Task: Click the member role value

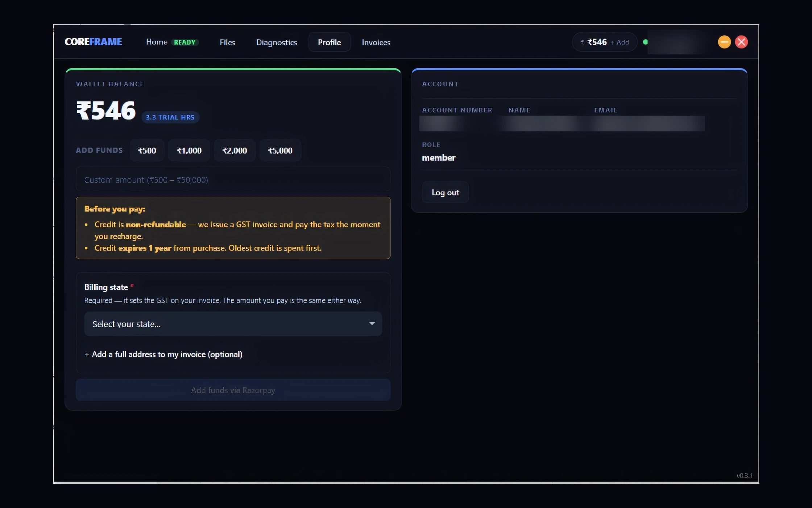Action: (439, 158)
